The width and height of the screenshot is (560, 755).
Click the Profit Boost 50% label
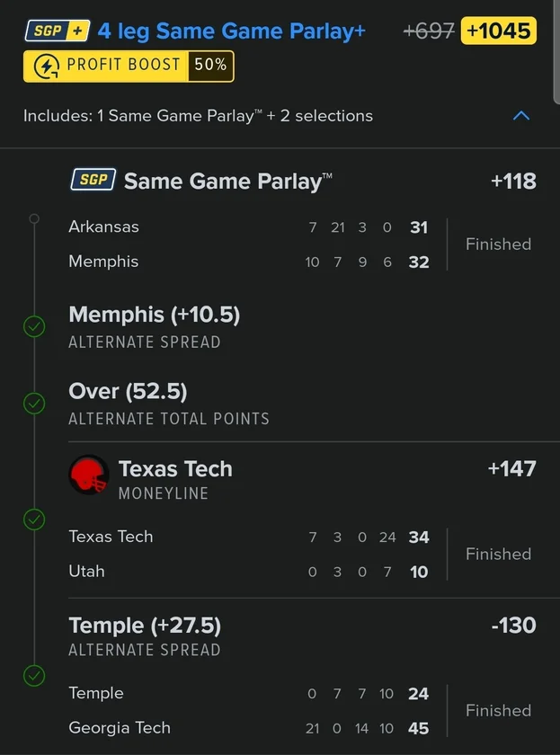[210, 66]
